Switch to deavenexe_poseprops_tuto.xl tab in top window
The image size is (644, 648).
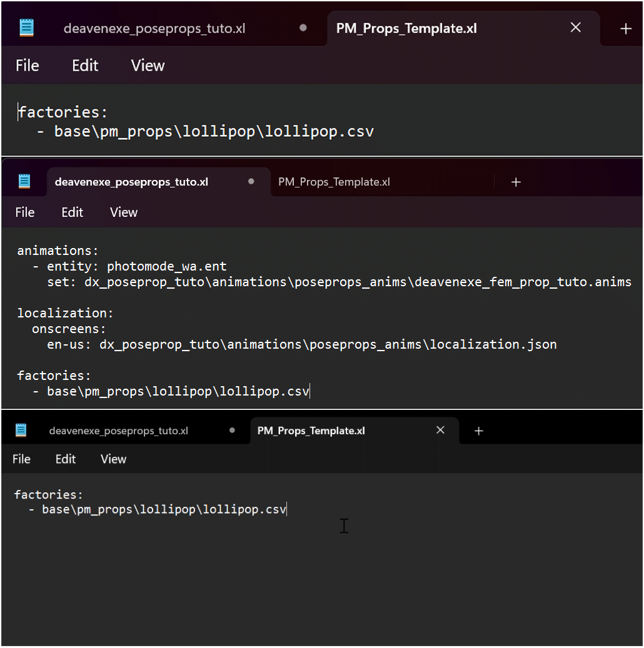pyautogui.click(x=154, y=29)
